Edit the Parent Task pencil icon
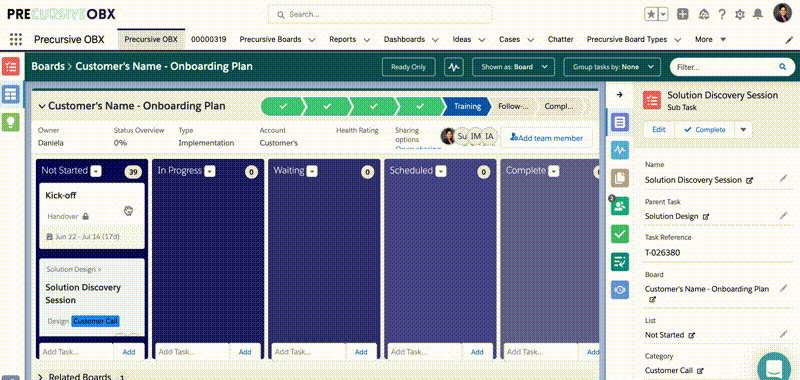Viewport: 800px width, 380px height. [x=783, y=215]
